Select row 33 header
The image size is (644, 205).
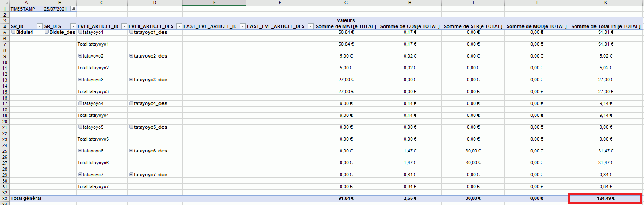click(5, 198)
